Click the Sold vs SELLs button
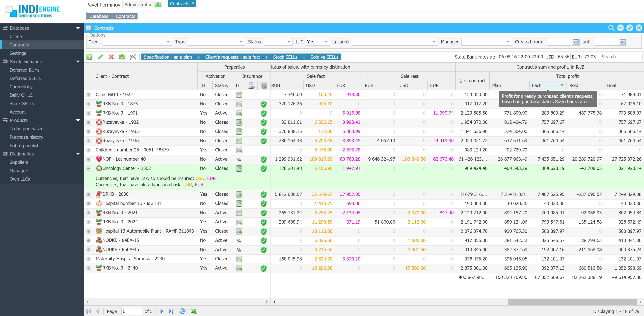644x316 pixels. pos(324,57)
